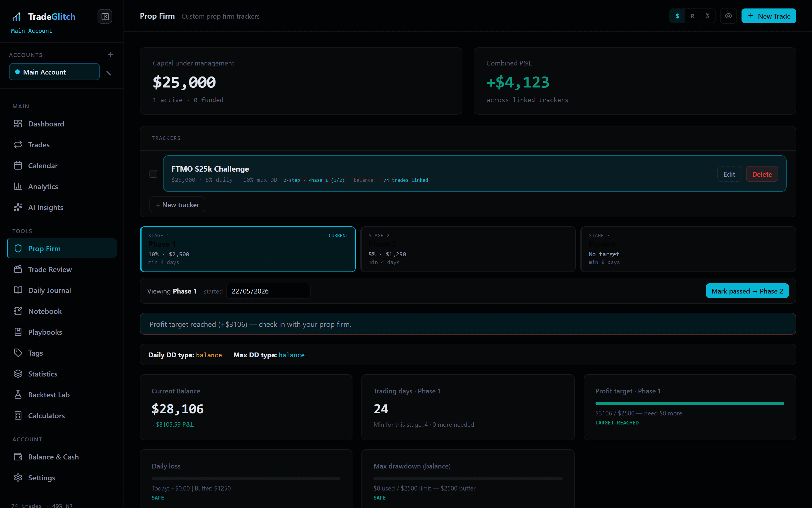Click the 'Main Account' header subtitle
Screen dimensions: 812x508
[x=32, y=30]
